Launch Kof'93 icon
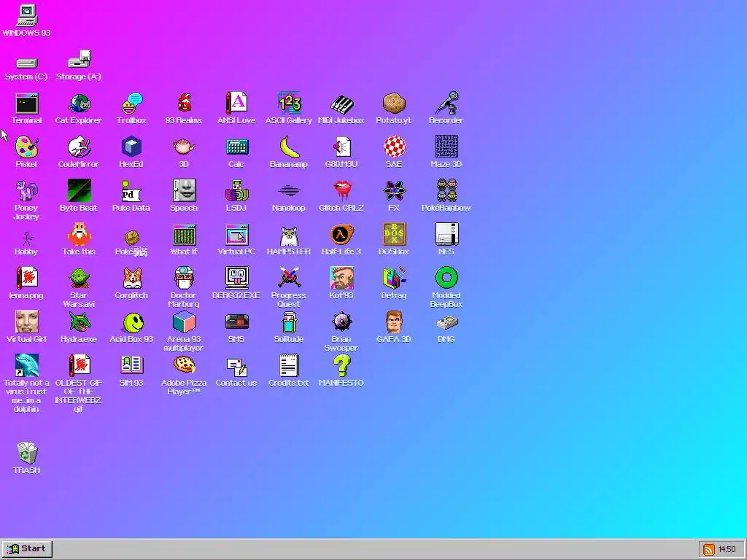Screen dimensions: 747x560 point(341,279)
